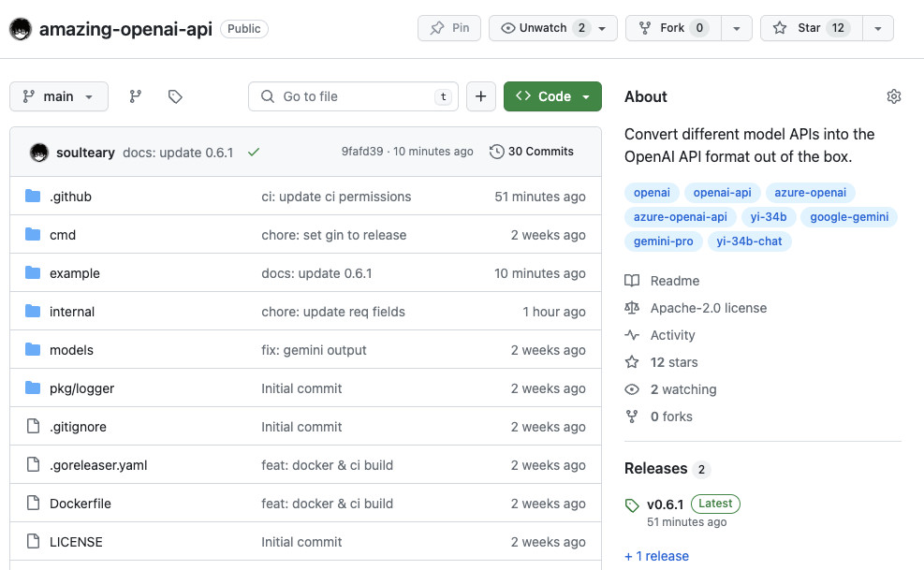Open the green Code dropdown

pos(552,96)
